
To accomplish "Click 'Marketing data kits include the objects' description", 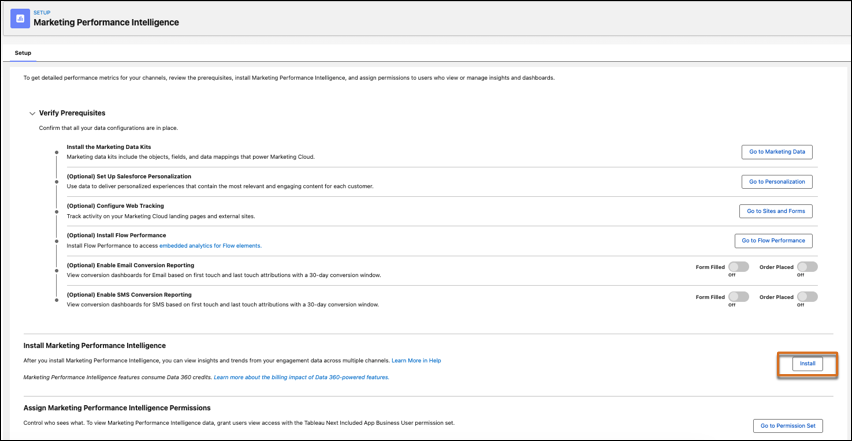I will [x=191, y=157].
